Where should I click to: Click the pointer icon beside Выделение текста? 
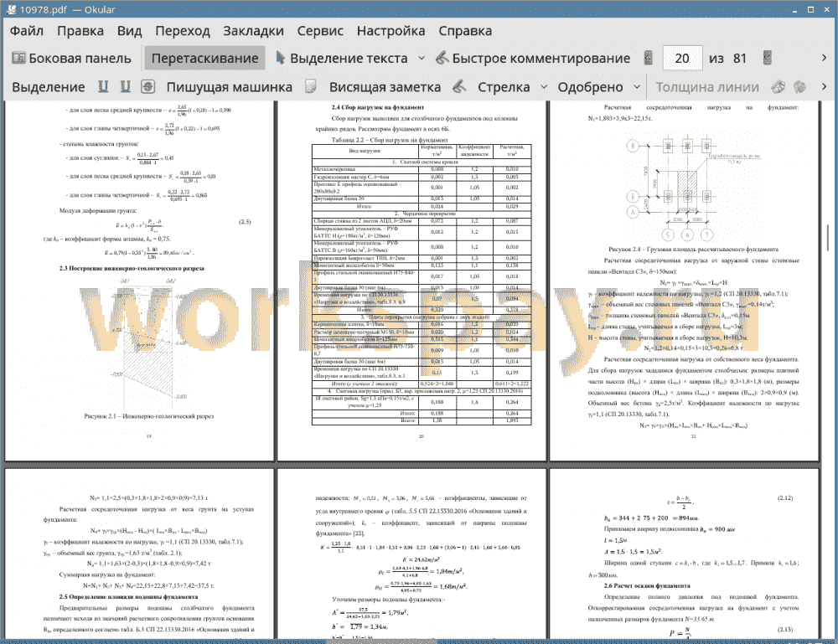pos(280,58)
